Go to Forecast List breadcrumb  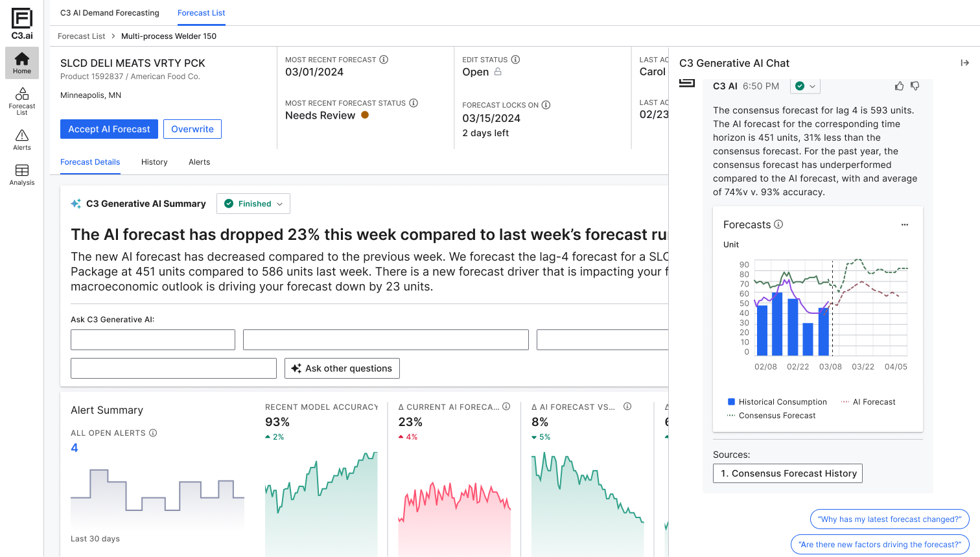point(81,36)
